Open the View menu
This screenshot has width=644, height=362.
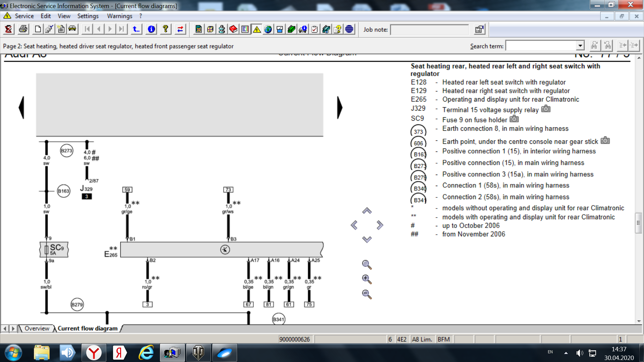[x=64, y=16]
